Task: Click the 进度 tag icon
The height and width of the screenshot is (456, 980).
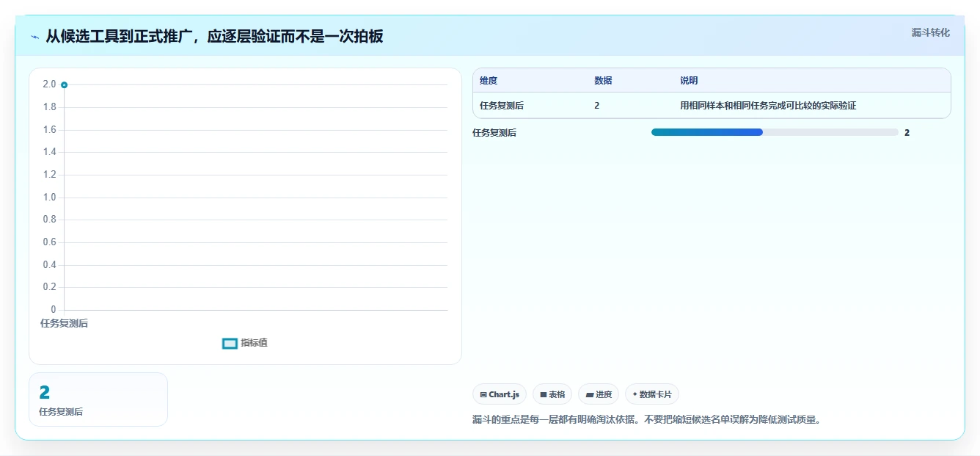Action: click(589, 395)
